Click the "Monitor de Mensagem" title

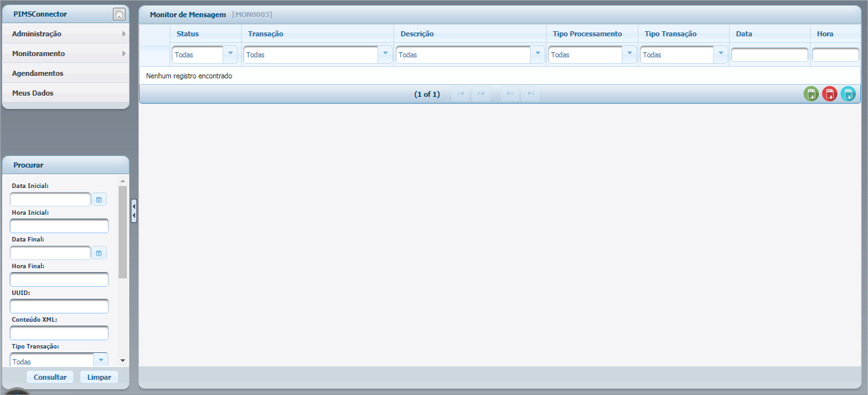coord(188,14)
